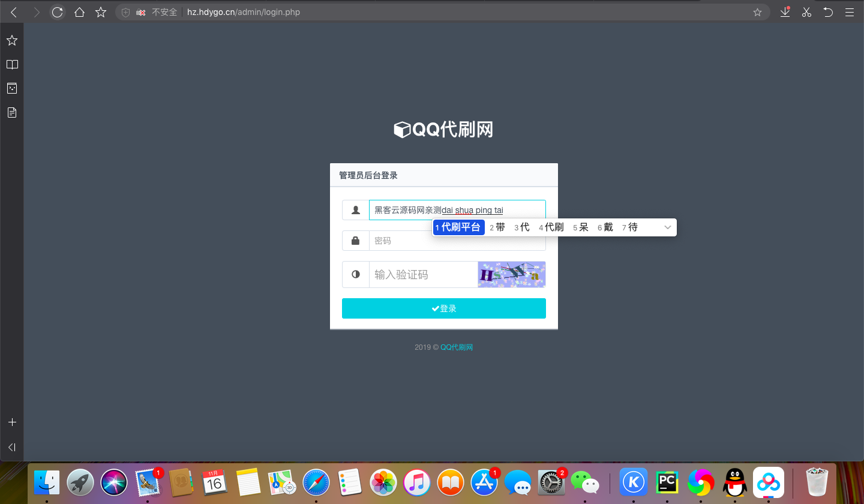Open the Photos app in the dock
Image resolution: width=864 pixels, height=504 pixels.
(x=383, y=482)
